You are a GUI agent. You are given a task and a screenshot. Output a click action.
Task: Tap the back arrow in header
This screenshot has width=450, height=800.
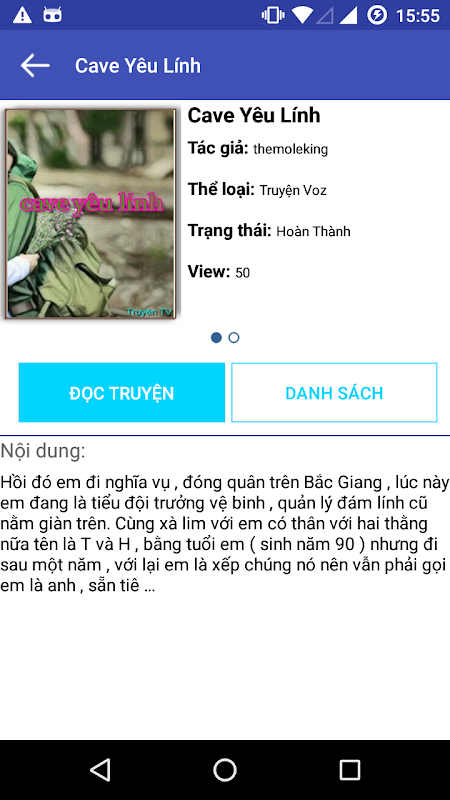35,66
